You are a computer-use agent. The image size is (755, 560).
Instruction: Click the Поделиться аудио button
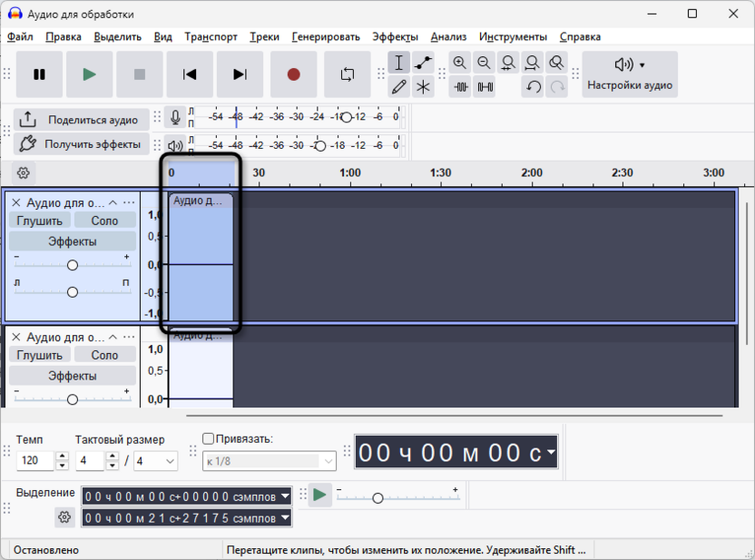pyautogui.click(x=81, y=120)
